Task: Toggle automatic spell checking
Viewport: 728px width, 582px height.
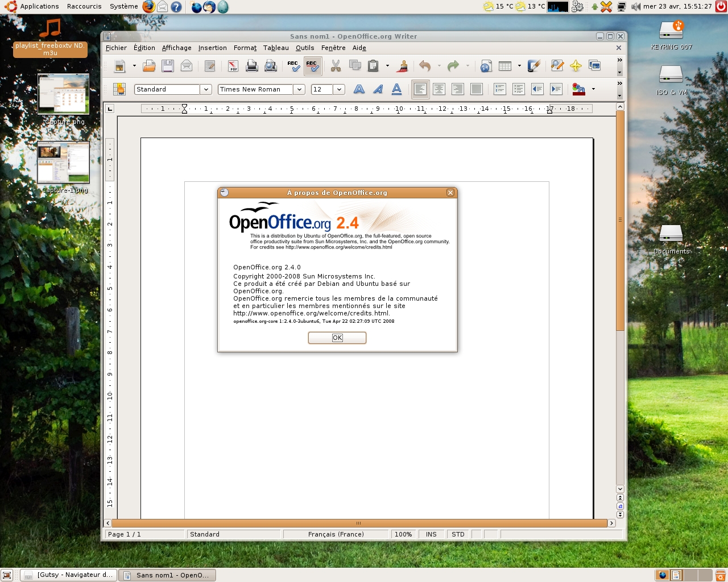Action: click(x=312, y=66)
